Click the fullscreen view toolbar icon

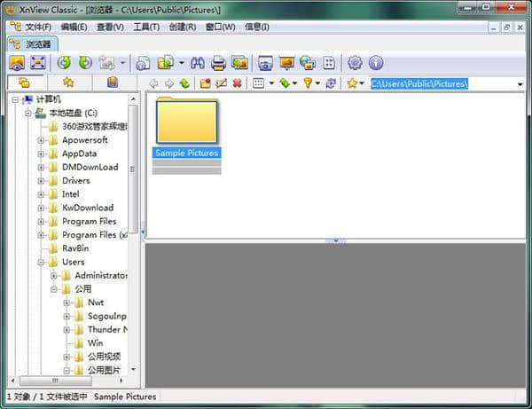click(38, 63)
